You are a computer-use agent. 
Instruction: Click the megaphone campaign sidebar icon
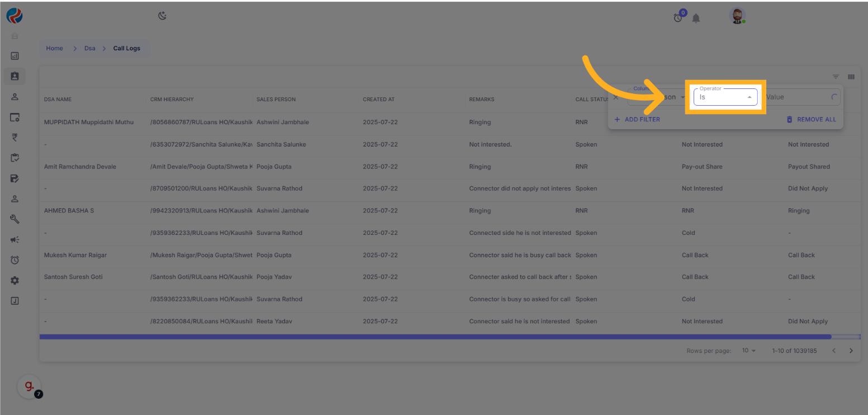click(x=15, y=239)
